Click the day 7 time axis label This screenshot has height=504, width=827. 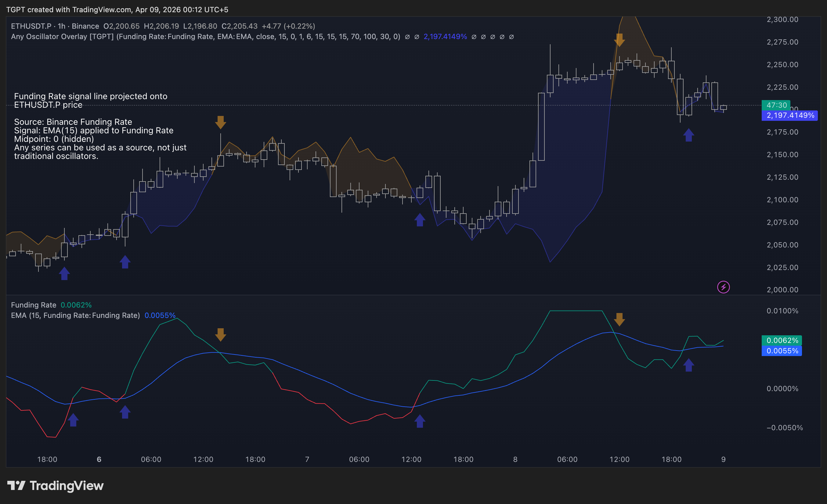click(x=307, y=459)
